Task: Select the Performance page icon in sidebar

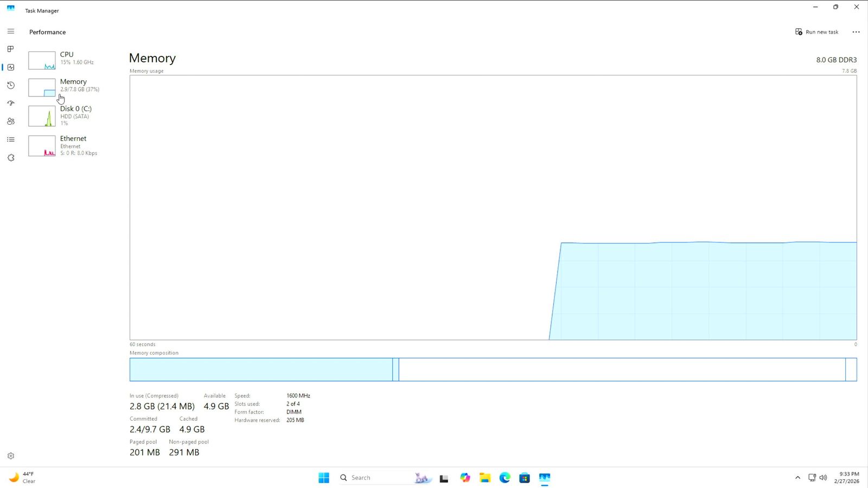Action: (10, 67)
